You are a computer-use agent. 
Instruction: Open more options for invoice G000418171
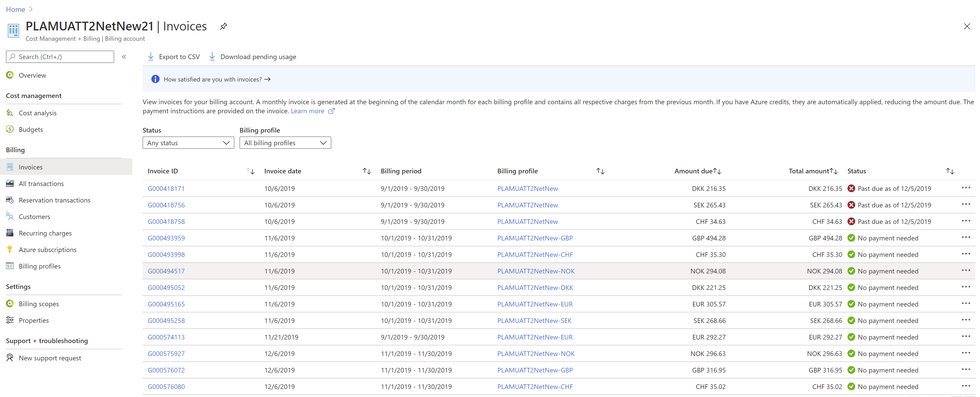(x=966, y=188)
